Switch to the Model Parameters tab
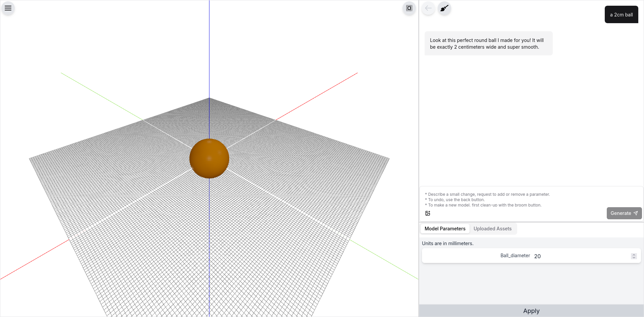644x317 pixels. click(x=445, y=229)
